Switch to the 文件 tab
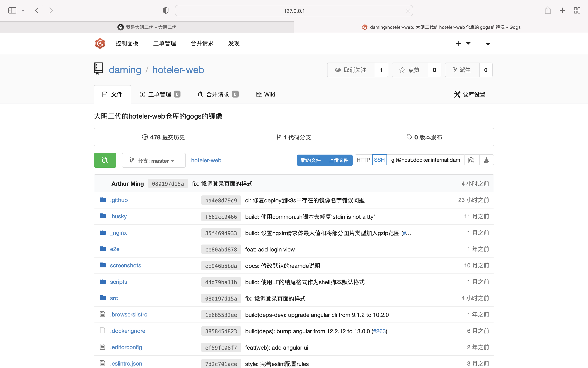The height and width of the screenshot is (368, 588). click(112, 94)
